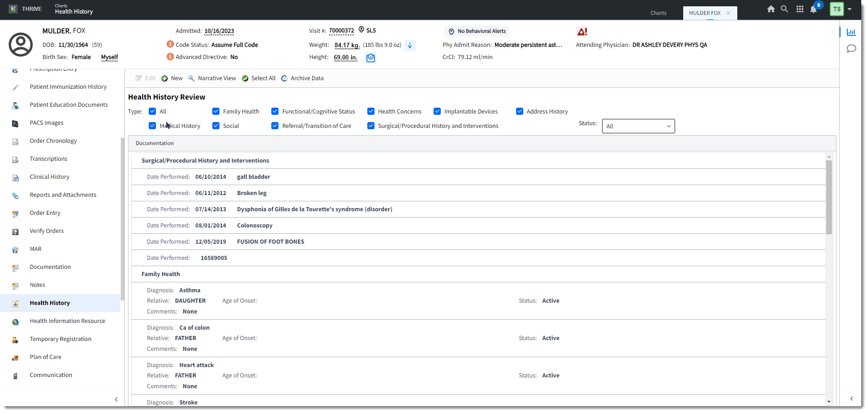
Task: Click the Transcriptions icon
Action: (x=15, y=159)
